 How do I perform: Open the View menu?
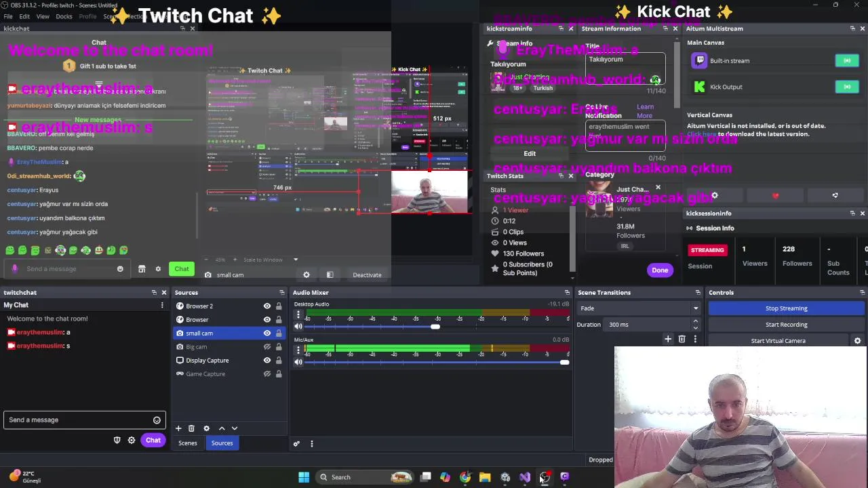(43, 16)
